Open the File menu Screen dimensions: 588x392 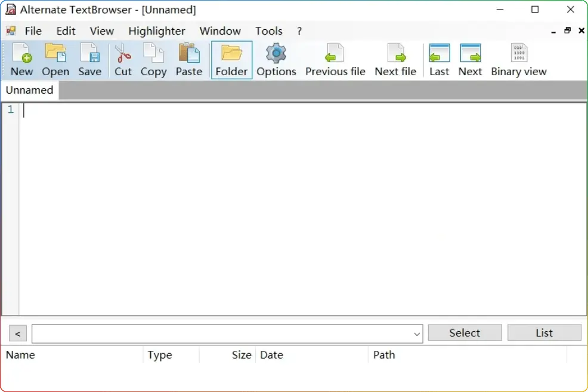pyautogui.click(x=33, y=31)
